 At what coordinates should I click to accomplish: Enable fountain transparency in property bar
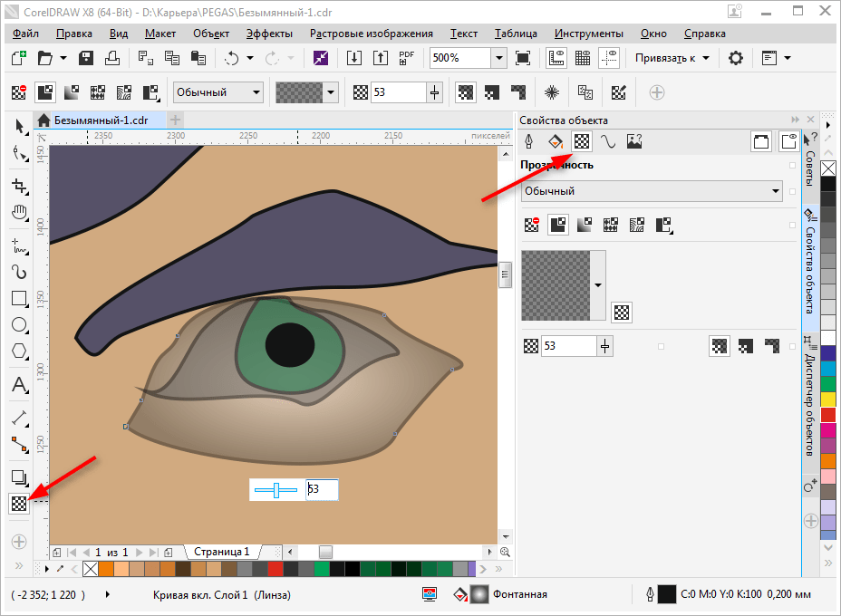pos(72,92)
